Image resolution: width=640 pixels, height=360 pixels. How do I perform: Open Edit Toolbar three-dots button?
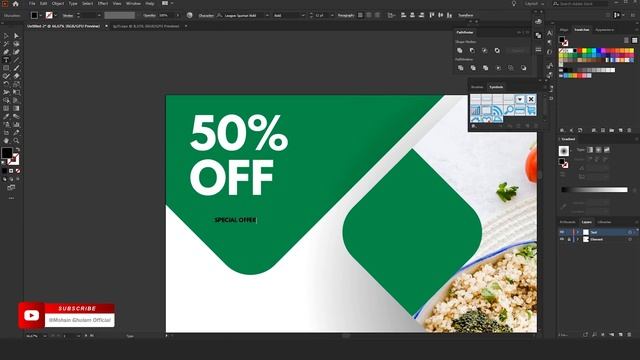tap(11, 198)
